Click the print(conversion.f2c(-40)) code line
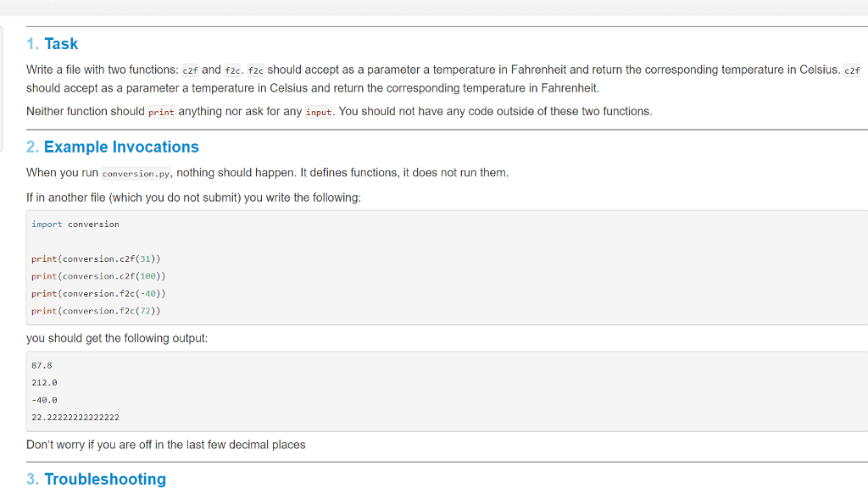Screen dimensions: 868x488 98,293
